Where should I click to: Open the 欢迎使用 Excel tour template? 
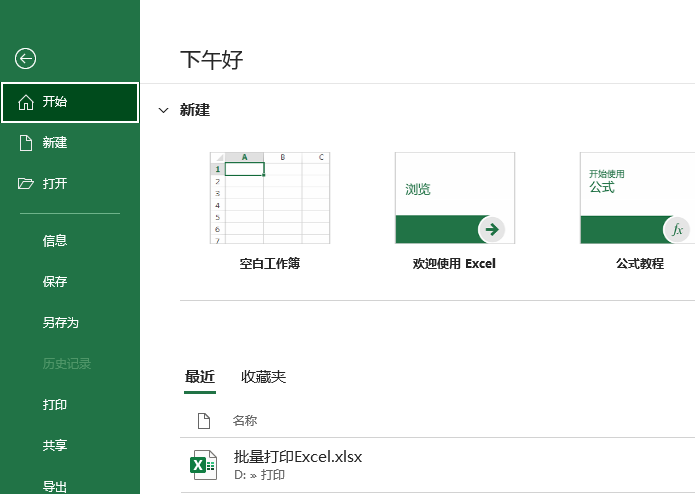coord(455,198)
